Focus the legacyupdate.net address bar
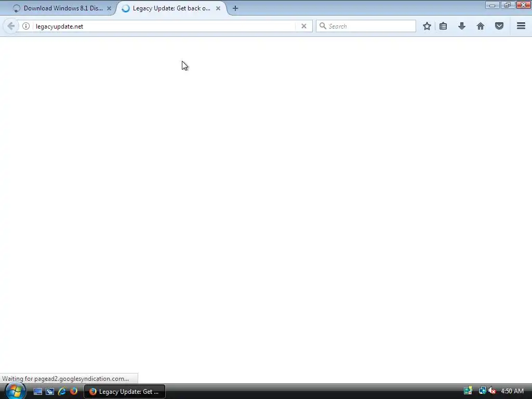 pyautogui.click(x=165, y=26)
